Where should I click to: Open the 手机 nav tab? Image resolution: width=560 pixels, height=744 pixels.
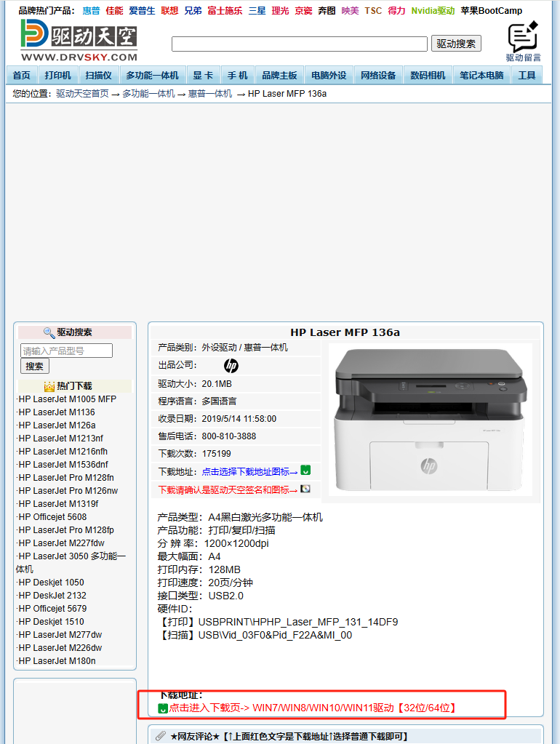pyautogui.click(x=237, y=76)
